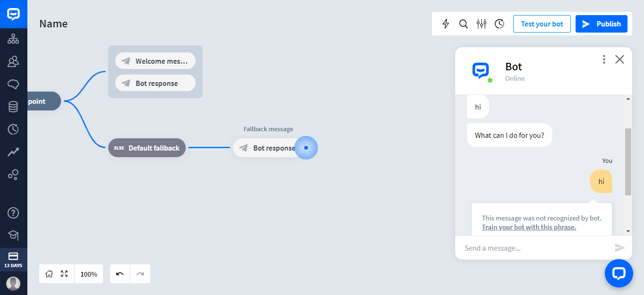The width and height of the screenshot is (644, 295).
Task: Open search using the magnifier icon
Action: pyautogui.click(x=463, y=24)
